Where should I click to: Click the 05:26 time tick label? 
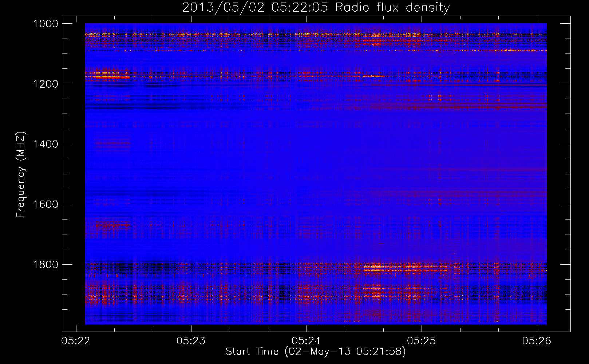537,341
